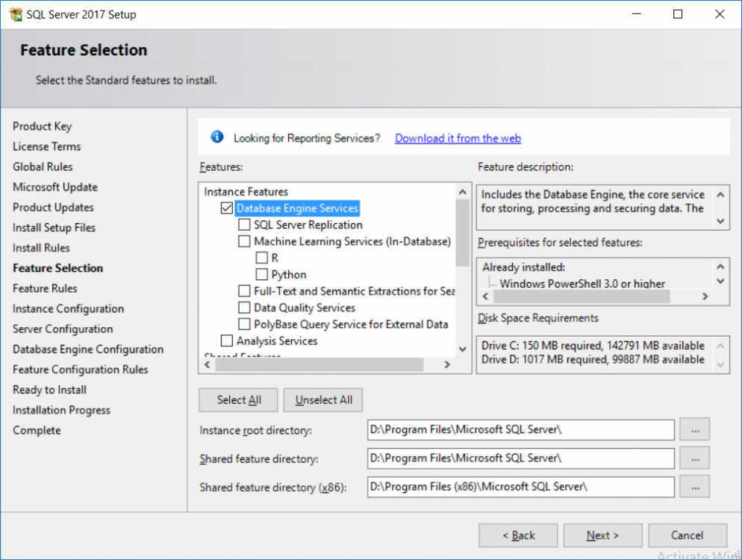Click features list scroll down arrow
742x560 pixels.
[462, 349]
